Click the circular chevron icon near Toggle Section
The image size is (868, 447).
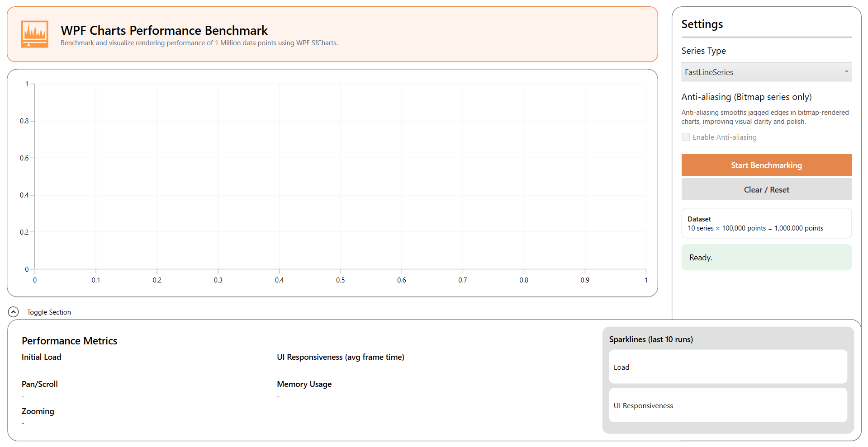click(13, 312)
